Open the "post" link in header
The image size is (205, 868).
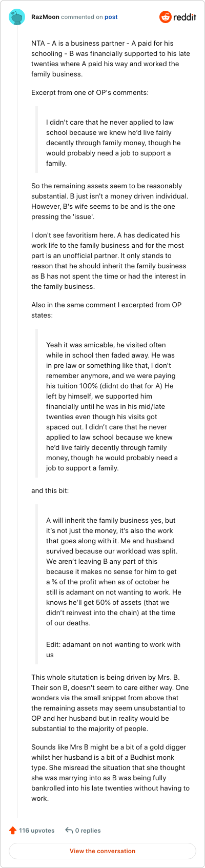[x=111, y=17]
